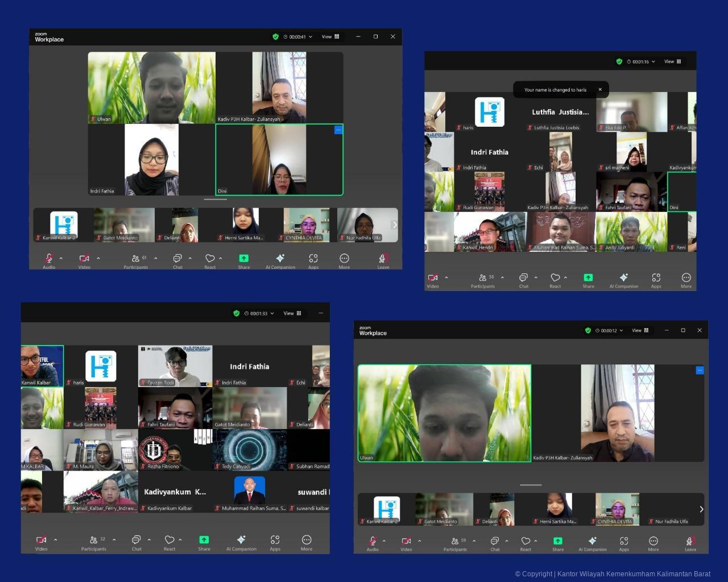
Task: Open Participants list showing 61 participants
Action: point(136,260)
